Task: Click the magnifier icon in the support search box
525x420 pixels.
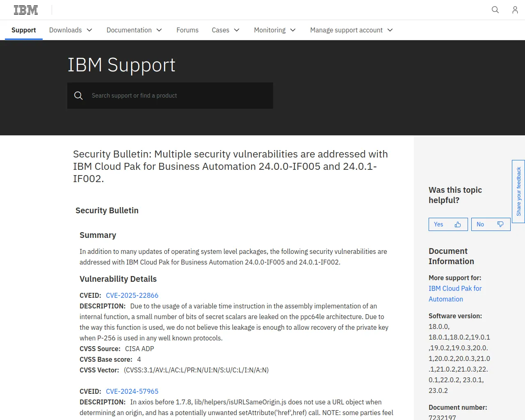Action: [x=78, y=96]
